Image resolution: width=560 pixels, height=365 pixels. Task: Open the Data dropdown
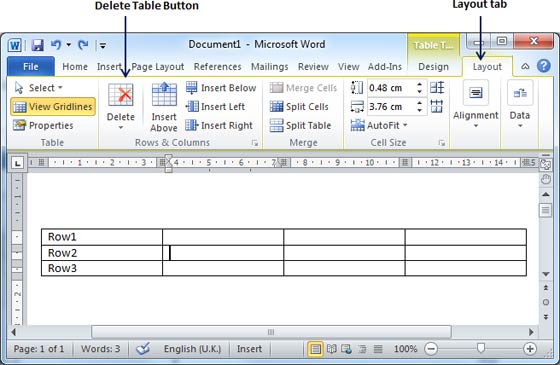[520, 126]
